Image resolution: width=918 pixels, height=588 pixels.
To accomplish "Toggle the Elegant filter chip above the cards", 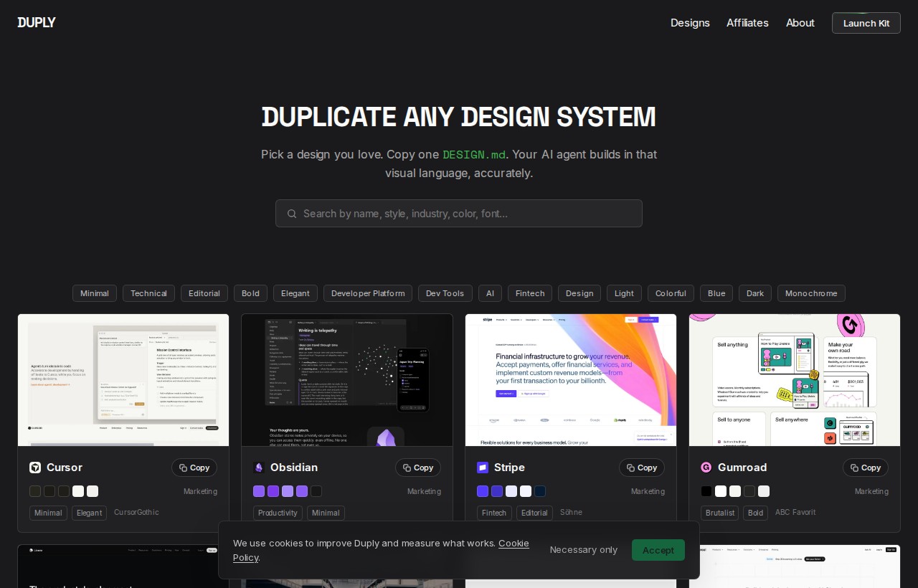I will [295, 293].
